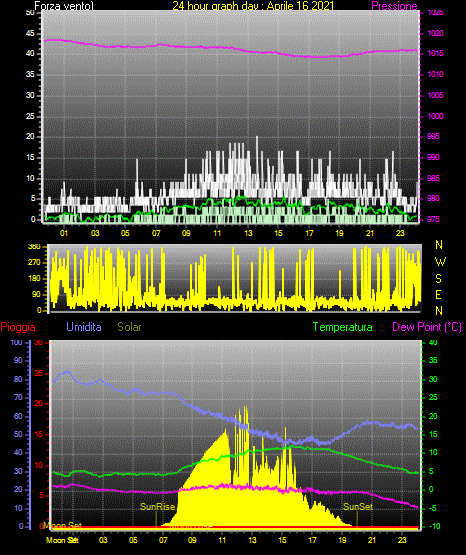Click the S wind direction letter

[438, 279]
